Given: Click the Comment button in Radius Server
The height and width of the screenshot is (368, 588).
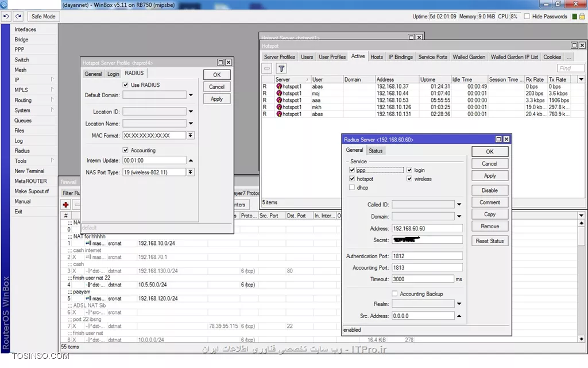Looking at the screenshot, I should (x=490, y=202).
